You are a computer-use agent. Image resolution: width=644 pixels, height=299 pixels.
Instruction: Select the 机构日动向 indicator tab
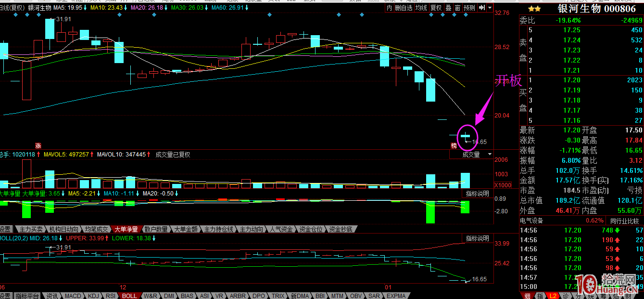(x=63, y=229)
